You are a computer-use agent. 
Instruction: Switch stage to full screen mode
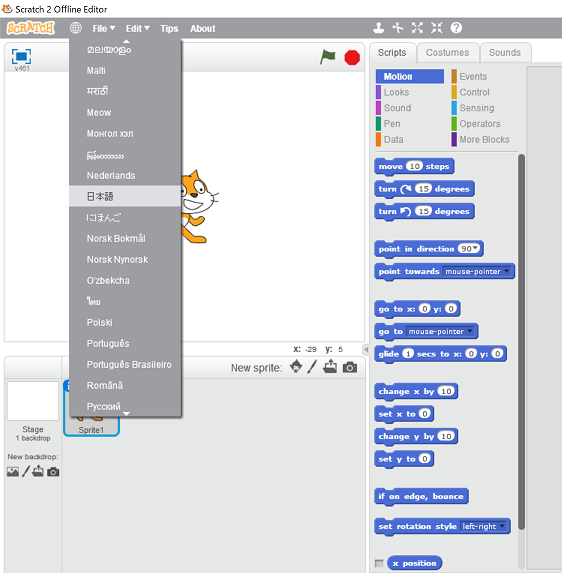(21, 57)
